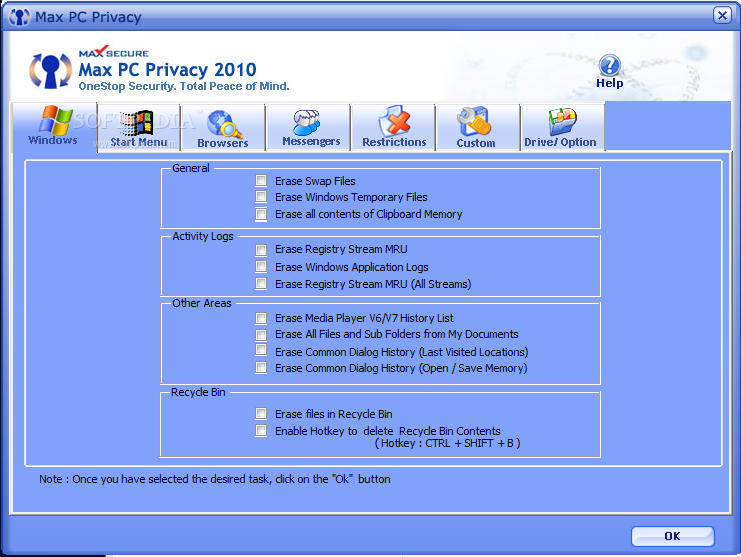
Task: Select the Restrictions tab
Action: pyautogui.click(x=394, y=128)
